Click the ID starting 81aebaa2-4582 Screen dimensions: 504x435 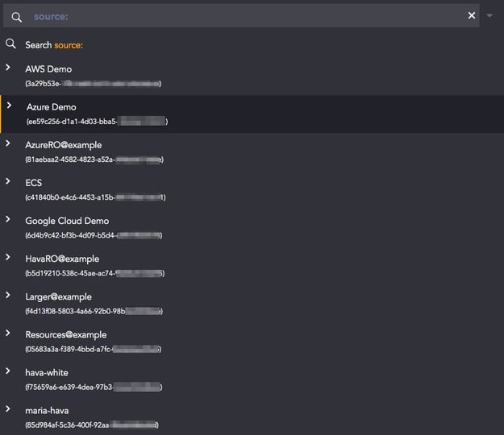tap(94, 159)
